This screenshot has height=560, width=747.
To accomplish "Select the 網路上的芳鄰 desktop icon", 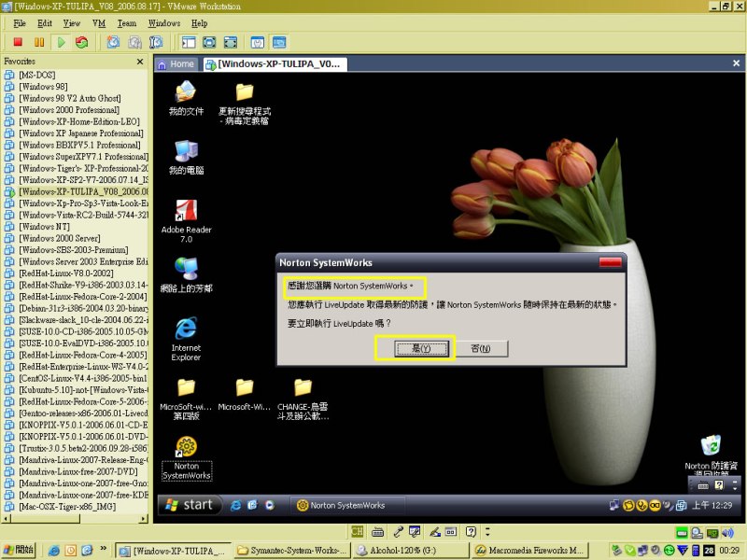I will pos(186,275).
